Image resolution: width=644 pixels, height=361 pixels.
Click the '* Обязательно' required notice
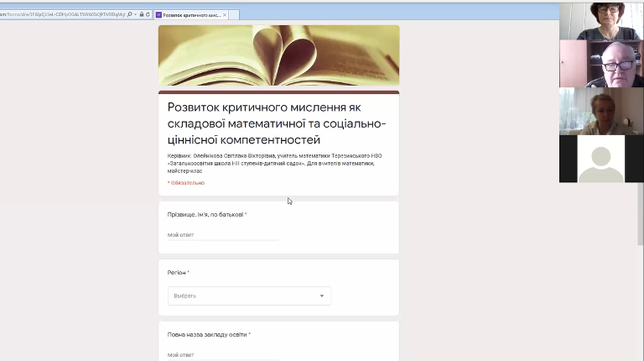tap(186, 183)
